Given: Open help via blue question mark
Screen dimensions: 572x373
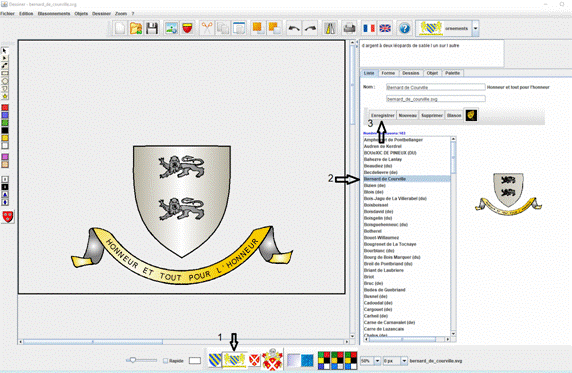Looking at the screenshot, I should point(404,28).
